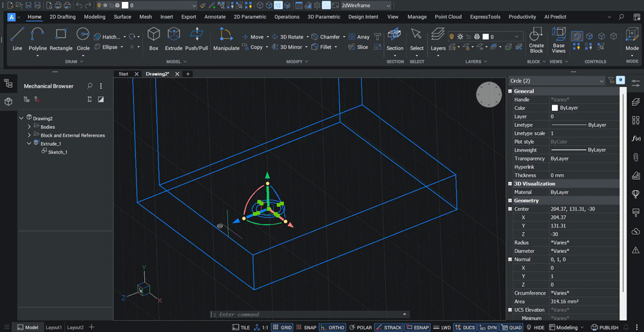Collapse the Extrude_1 tree node

(29, 143)
